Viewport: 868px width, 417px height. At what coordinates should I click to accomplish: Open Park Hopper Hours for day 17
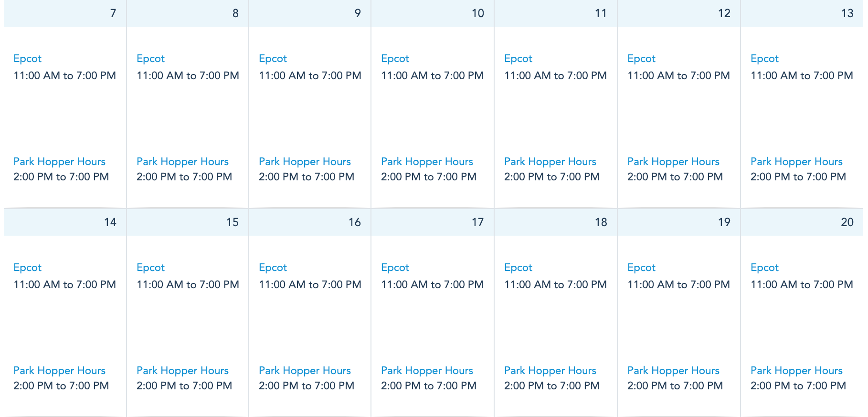pyautogui.click(x=427, y=371)
